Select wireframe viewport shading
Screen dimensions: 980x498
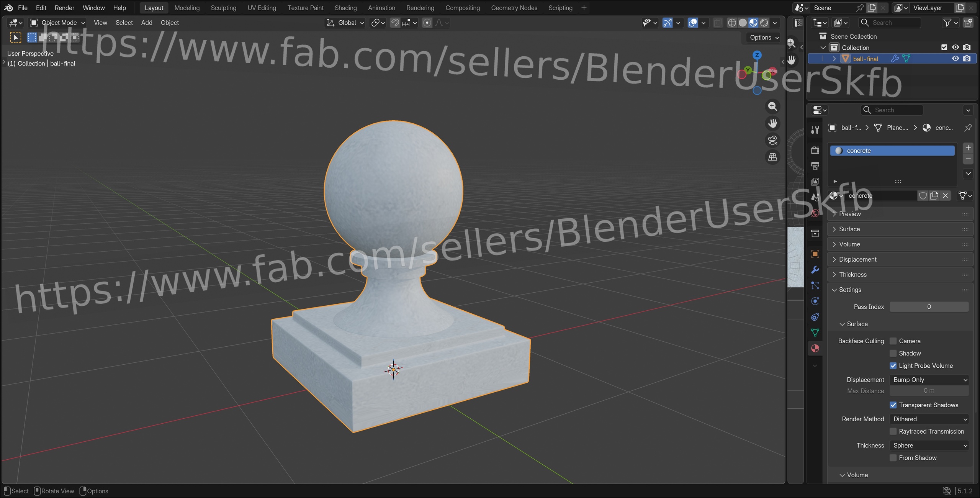click(x=732, y=23)
